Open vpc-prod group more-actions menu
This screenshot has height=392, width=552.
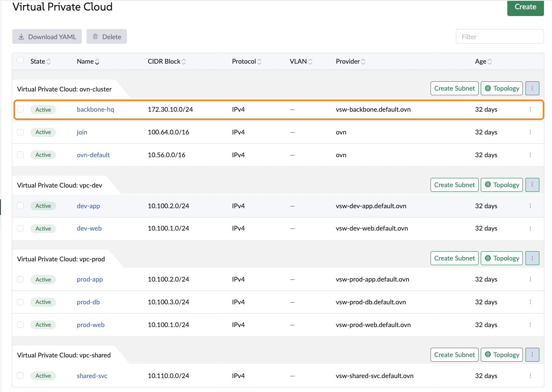pyautogui.click(x=532, y=258)
